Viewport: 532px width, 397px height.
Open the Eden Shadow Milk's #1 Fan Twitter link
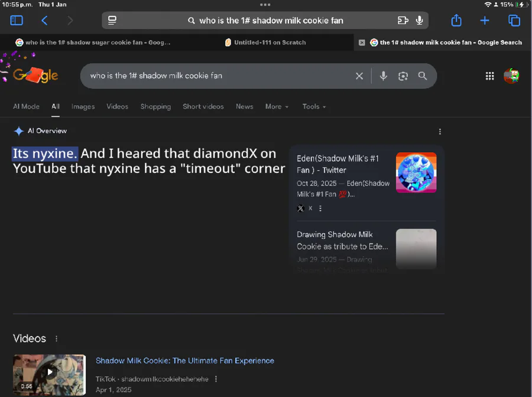pos(338,164)
